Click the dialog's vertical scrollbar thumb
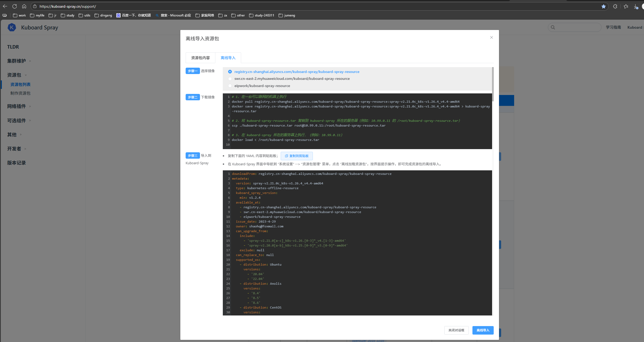The height and width of the screenshot is (342, 644). (493, 84)
